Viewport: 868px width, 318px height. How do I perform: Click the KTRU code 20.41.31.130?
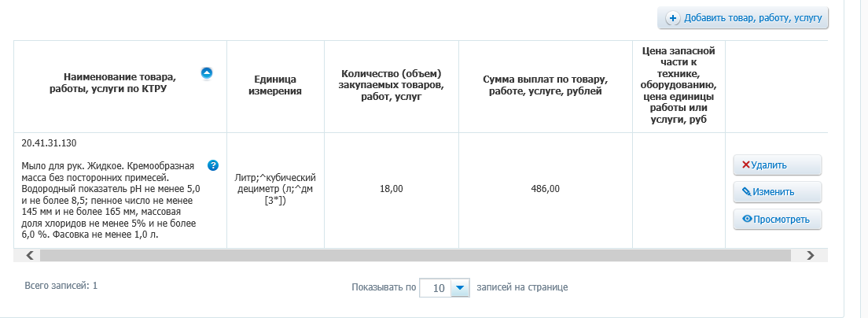pos(49,143)
